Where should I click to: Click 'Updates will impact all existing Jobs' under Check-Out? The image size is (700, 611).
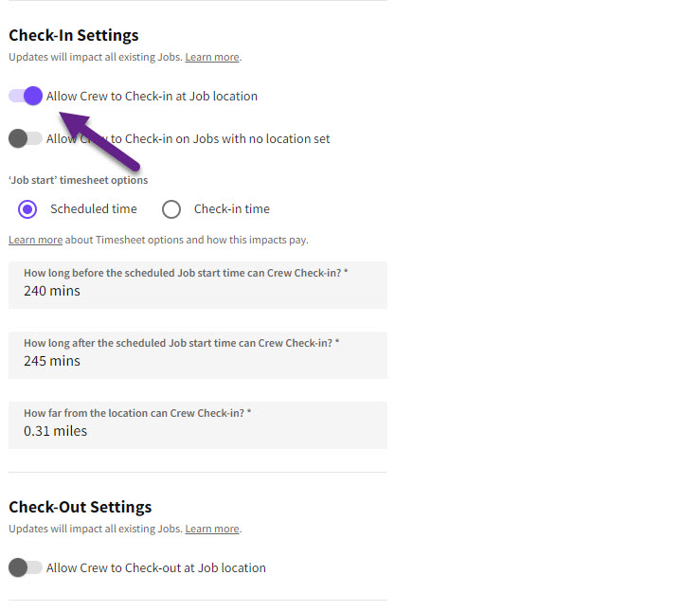95,530
